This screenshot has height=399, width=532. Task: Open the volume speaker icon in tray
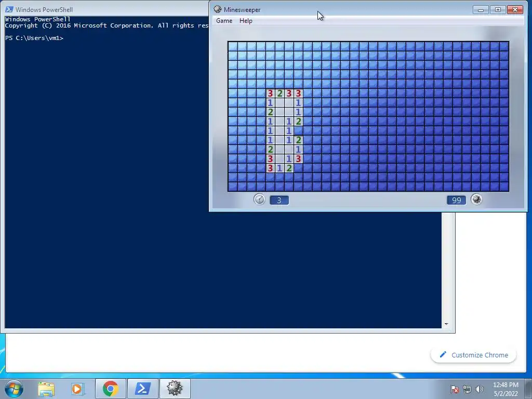[x=479, y=390]
